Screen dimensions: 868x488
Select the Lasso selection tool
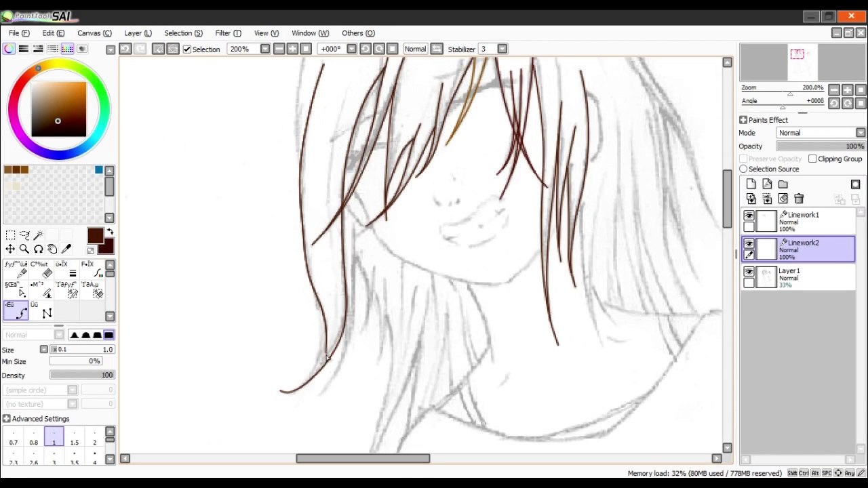click(24, 235)
